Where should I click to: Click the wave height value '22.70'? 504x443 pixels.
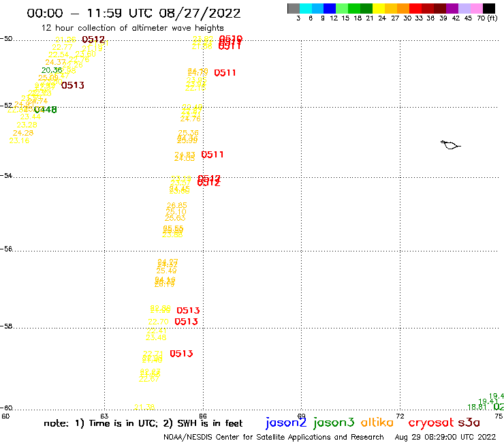pos(158,322)
